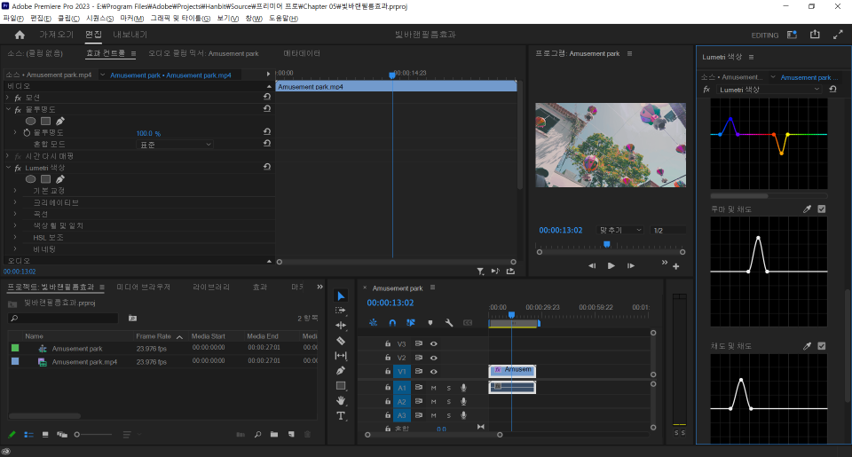Hide track V2 with eye toggle
852x457 pixels.
[x=434, y=358]
